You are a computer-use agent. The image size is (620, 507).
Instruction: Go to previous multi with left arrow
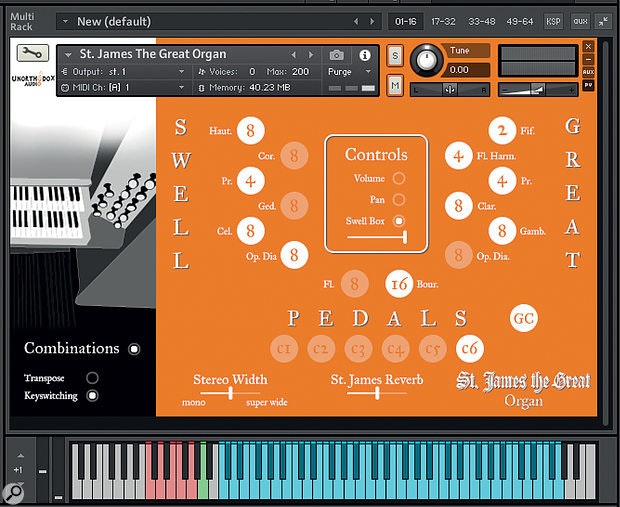(356, 21)
